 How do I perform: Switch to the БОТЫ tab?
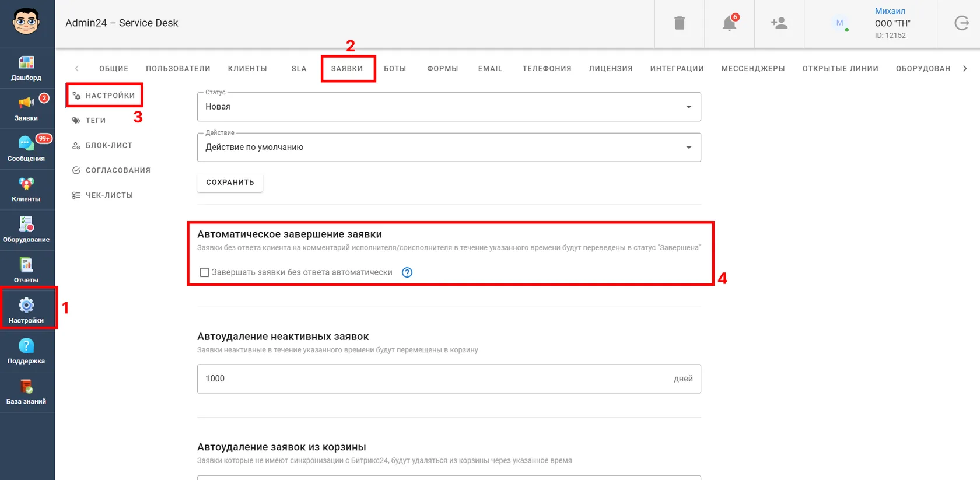[x=395, y=69]
